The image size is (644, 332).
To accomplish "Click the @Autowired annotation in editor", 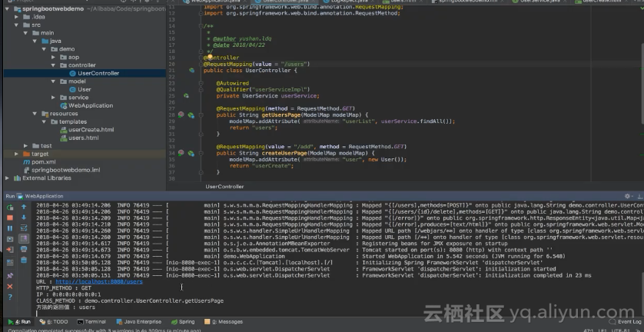I will pos(232,83).
